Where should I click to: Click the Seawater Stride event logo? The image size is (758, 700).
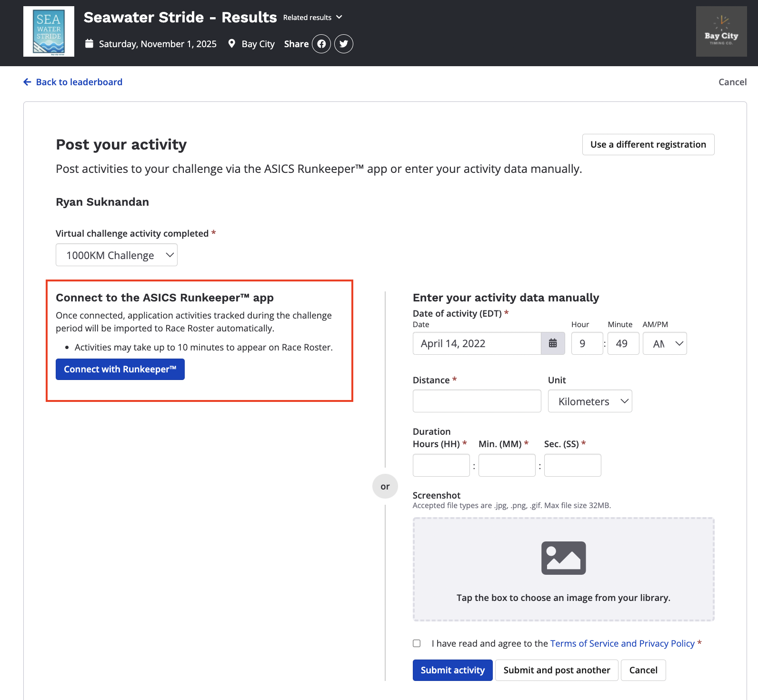49,31
